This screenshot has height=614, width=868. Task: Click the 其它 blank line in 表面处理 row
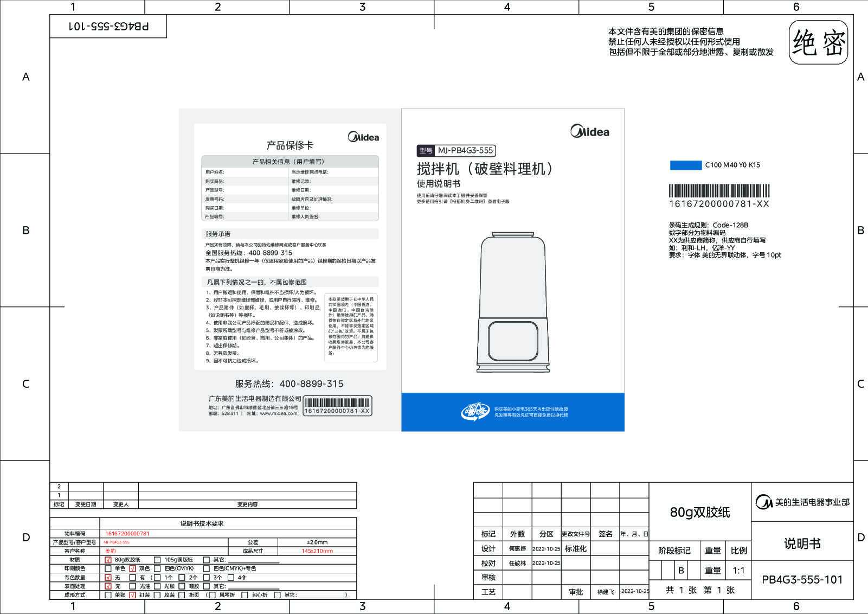click(253, 587)
